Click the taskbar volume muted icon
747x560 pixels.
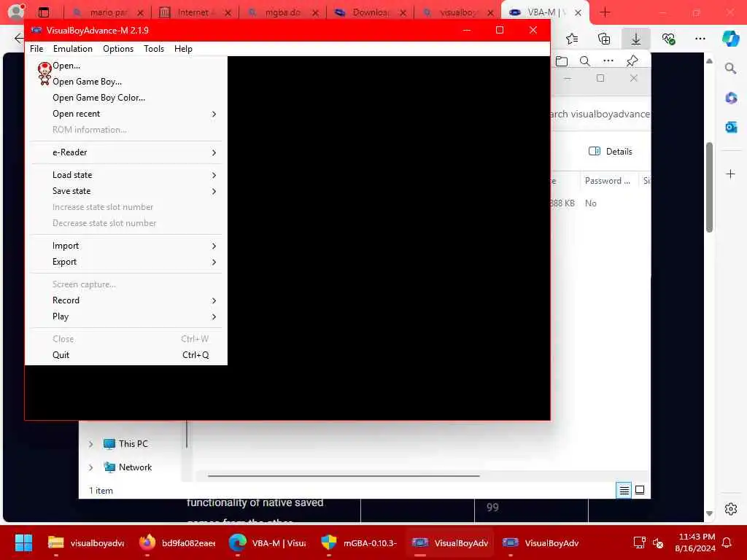(x=658, y=542)
